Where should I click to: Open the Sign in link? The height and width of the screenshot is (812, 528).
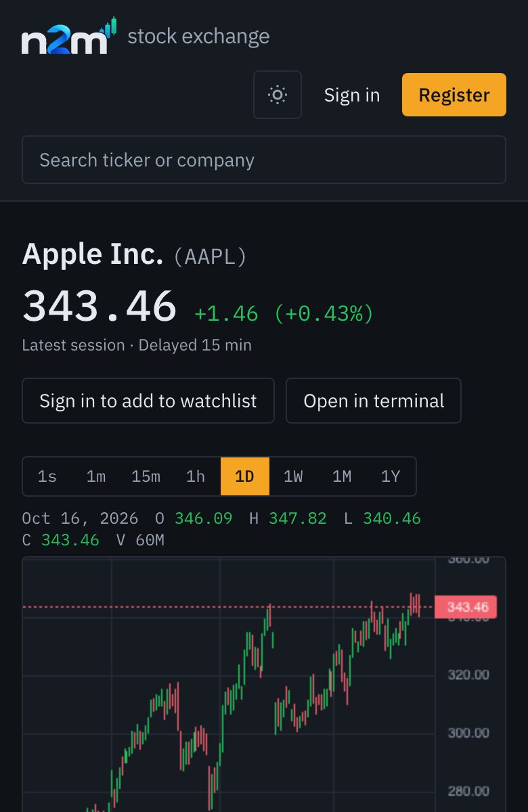click(352, 95)
